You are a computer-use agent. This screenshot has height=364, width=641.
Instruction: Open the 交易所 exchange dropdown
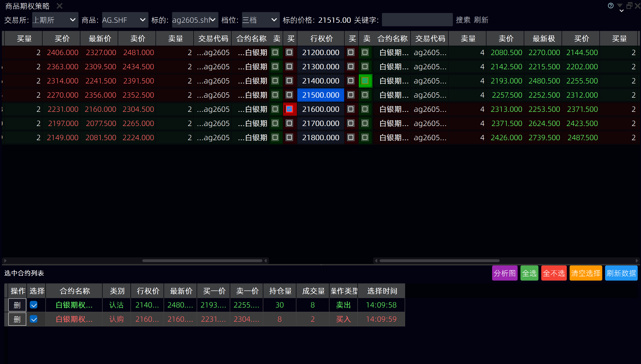pos(55,20)
